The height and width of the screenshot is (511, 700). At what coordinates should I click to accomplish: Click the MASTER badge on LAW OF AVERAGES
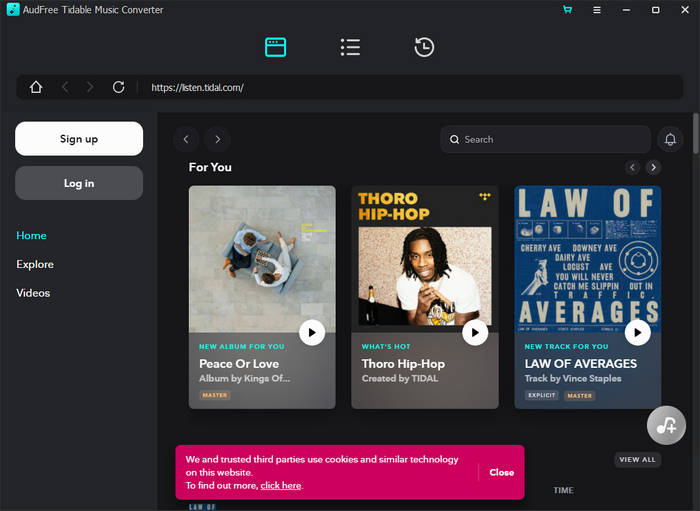[579, 395]
